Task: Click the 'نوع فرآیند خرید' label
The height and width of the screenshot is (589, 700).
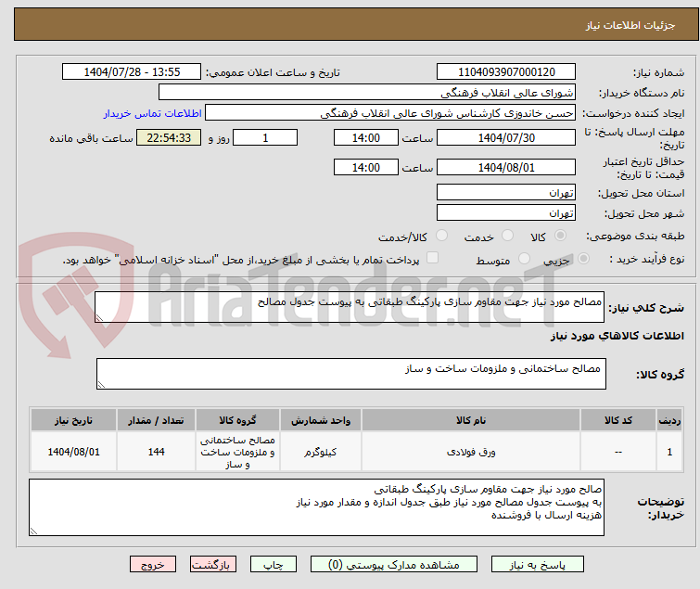Action: tap(647, 259)
